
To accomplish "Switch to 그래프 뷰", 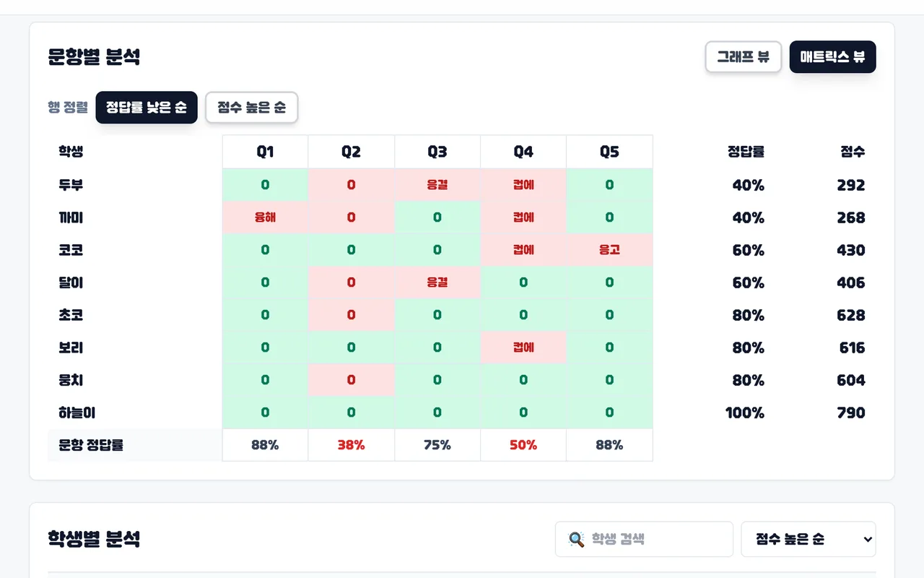I will tap(744, 57).
